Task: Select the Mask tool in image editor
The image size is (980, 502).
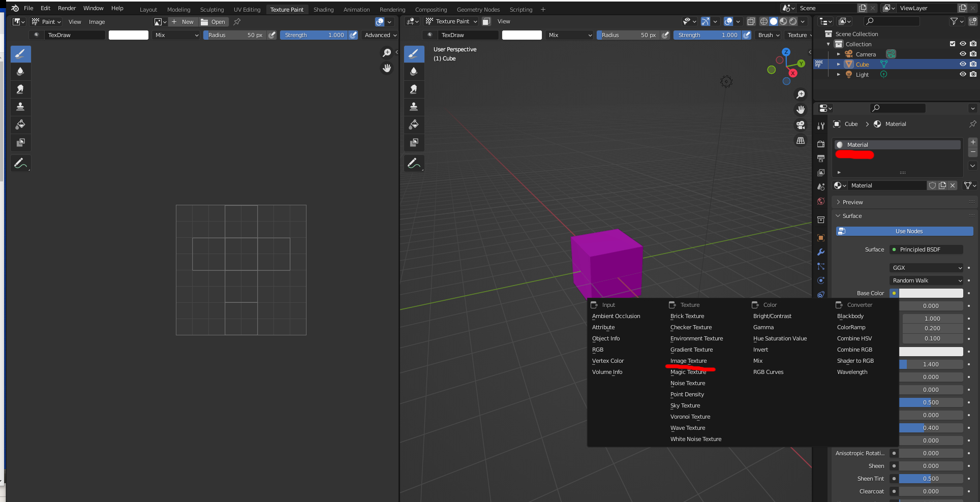Action: tap(20, 143)
